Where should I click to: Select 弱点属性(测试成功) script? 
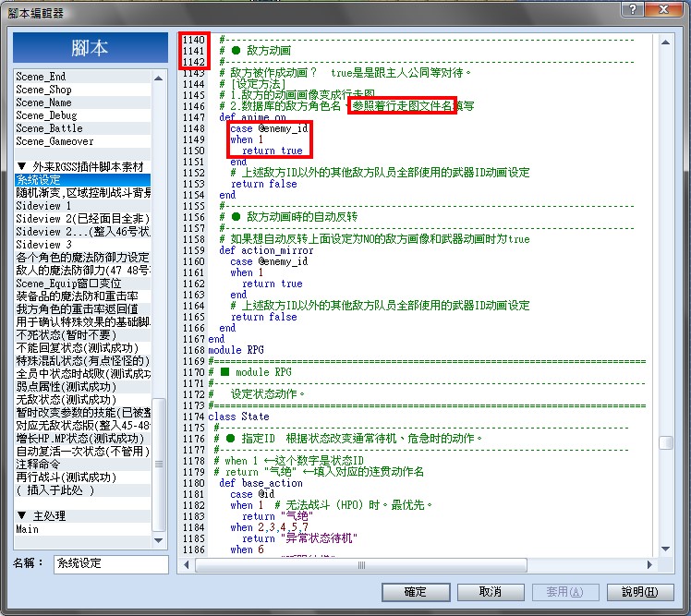click(x=82, y=386)
